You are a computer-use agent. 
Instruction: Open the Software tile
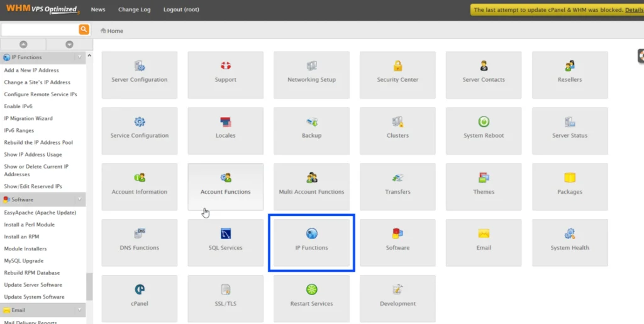click(397, 243)
